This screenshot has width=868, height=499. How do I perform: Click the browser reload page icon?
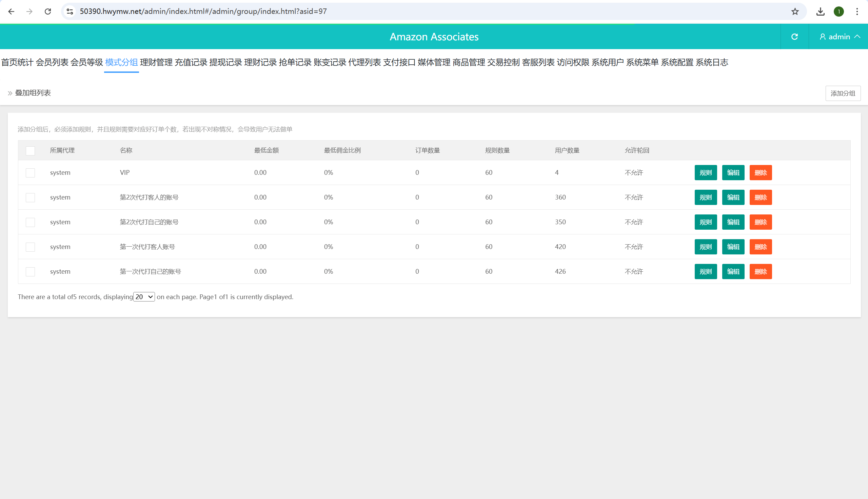point(48,11)
